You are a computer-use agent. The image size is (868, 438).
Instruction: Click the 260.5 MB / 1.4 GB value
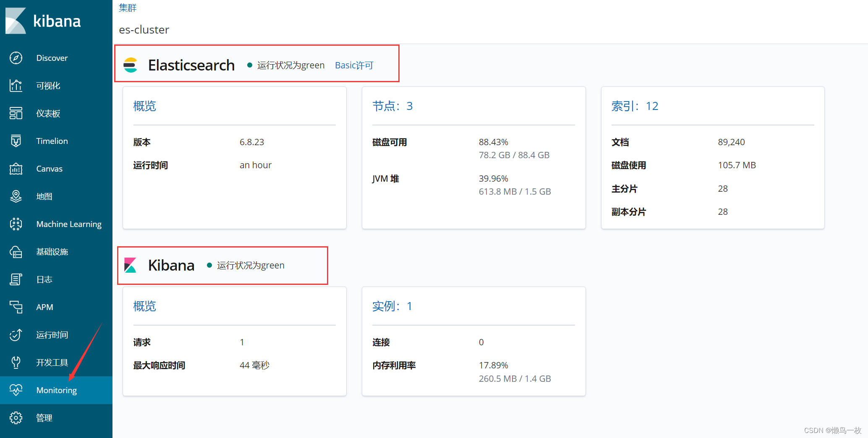(515, 378)
